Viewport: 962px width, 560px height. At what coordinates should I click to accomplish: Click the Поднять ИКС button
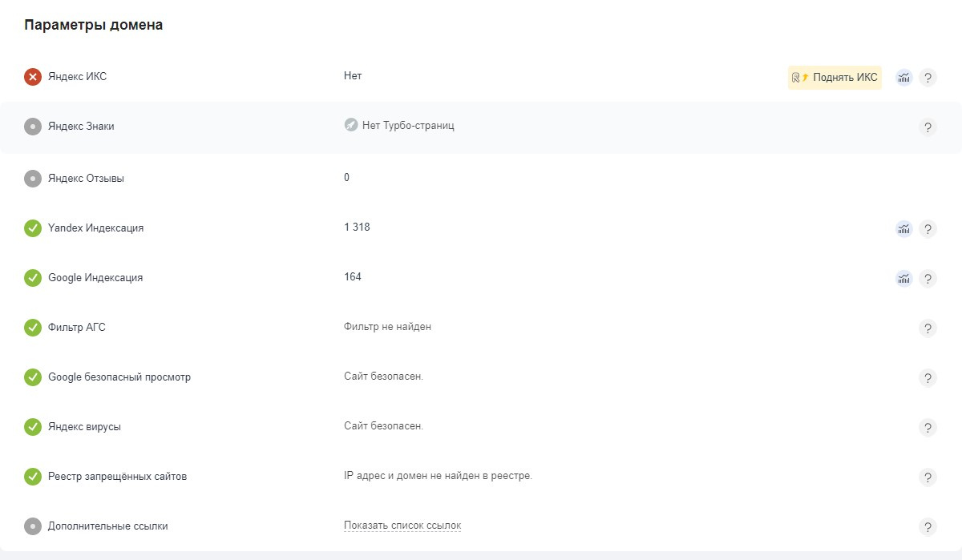(x=835, y=78)
